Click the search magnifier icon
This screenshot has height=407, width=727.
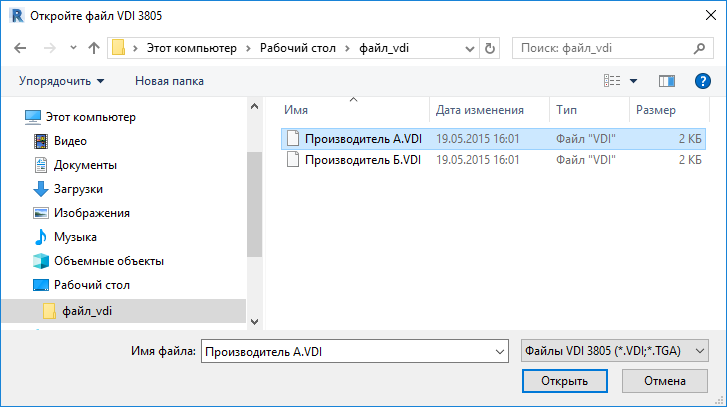pyautogui.click(x=699, y=48)
